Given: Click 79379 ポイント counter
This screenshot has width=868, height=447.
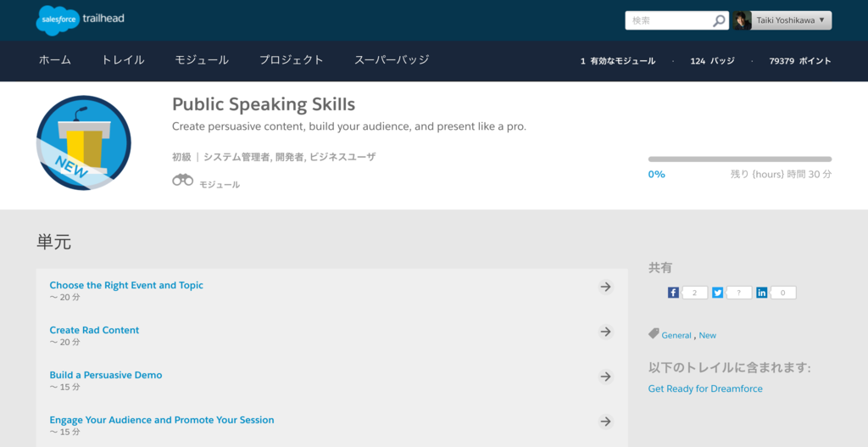Looking at the screenshot, I should [800, 61].
